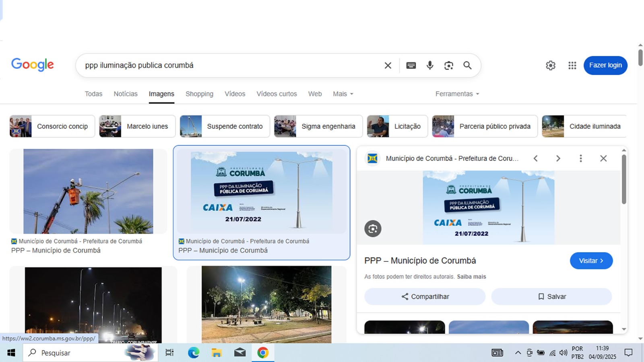Viewport: 644px width, 362px height.
Task: Open the volume control in system tray
Action: pos(563,353)
